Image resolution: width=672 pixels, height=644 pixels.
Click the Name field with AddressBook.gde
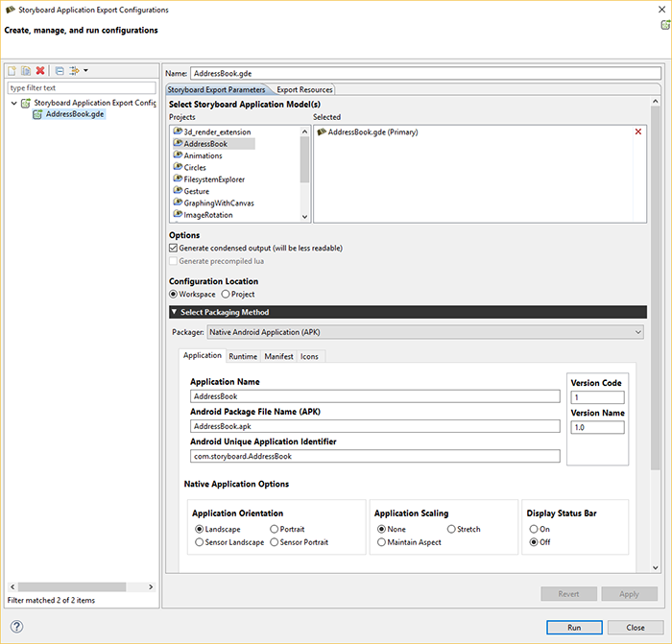(425, 73)
